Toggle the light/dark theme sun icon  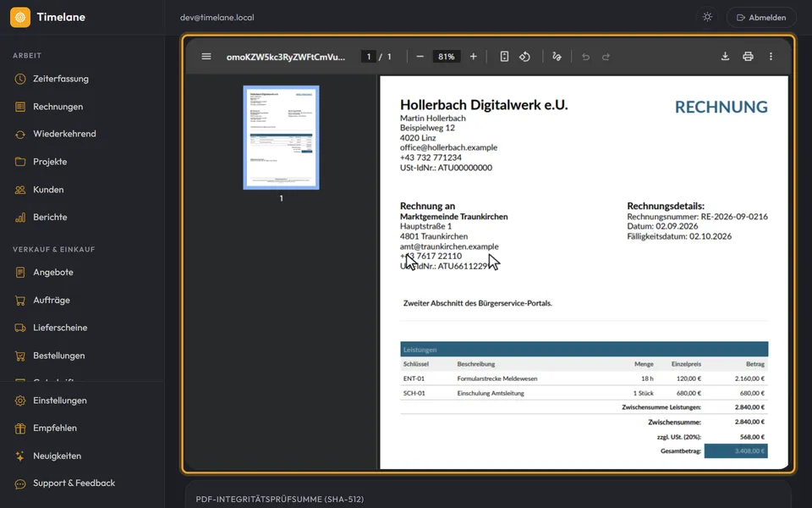[x=707, y=17]
